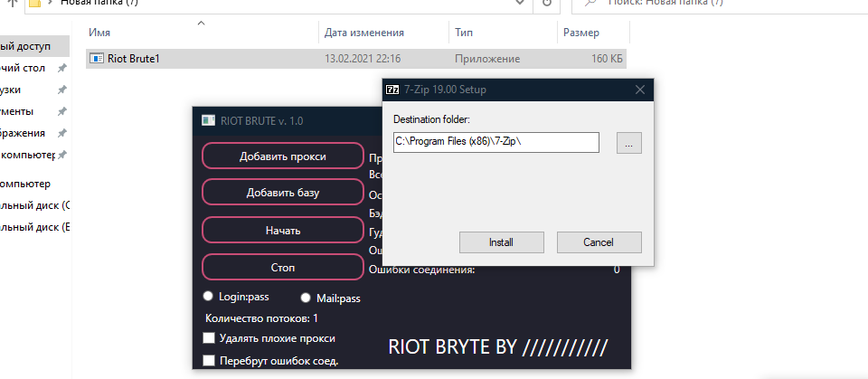Click the 160 КБ size cell
Image resolution: width=868 pixels, height=379 pixels.
pyautogui.click(x=608, y=58)
